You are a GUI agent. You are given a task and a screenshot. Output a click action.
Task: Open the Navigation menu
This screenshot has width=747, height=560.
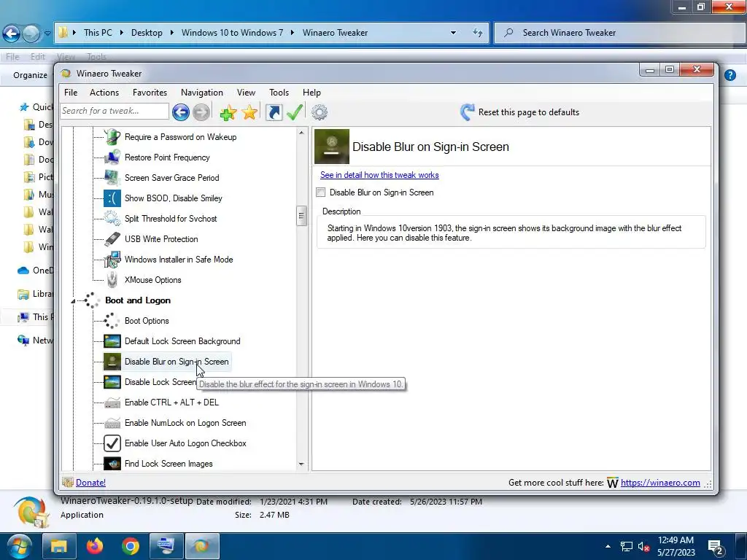[x=202, y=93]
